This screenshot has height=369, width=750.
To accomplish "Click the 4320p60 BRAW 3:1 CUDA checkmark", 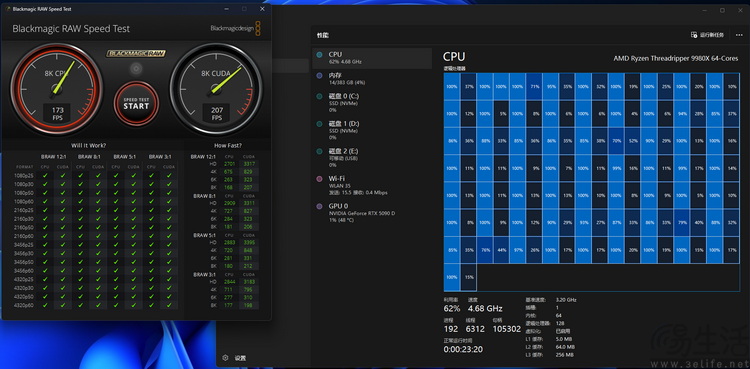I will click(169, 305).
